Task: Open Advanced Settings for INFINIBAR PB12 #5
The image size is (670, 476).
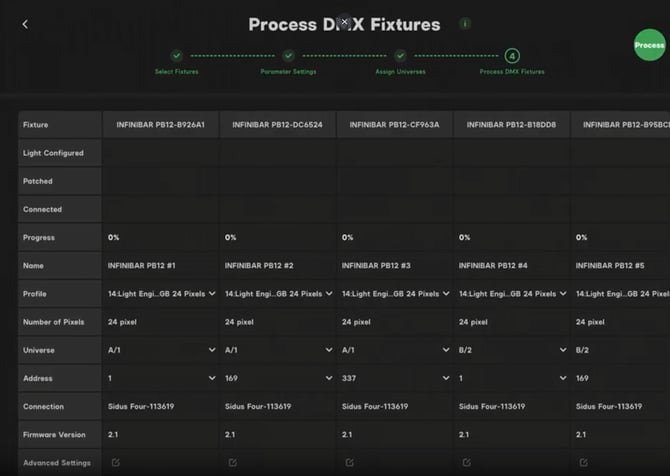Action: (583, 463)
